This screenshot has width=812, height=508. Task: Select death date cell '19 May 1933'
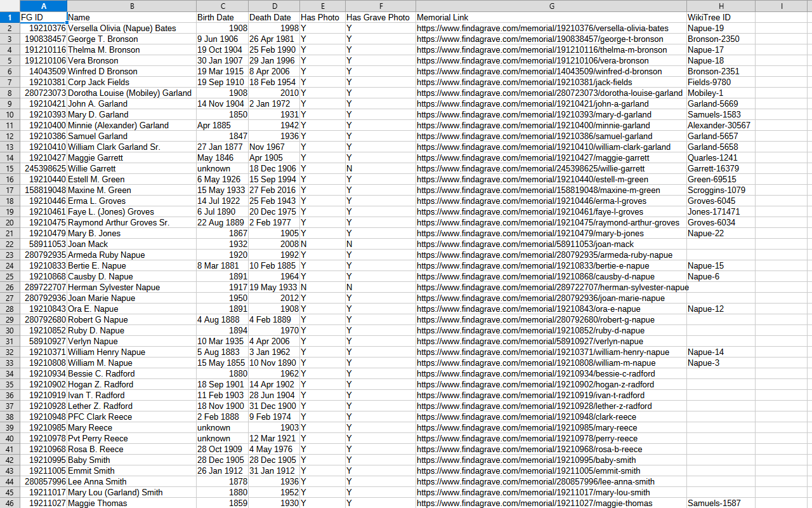[274, 287]
